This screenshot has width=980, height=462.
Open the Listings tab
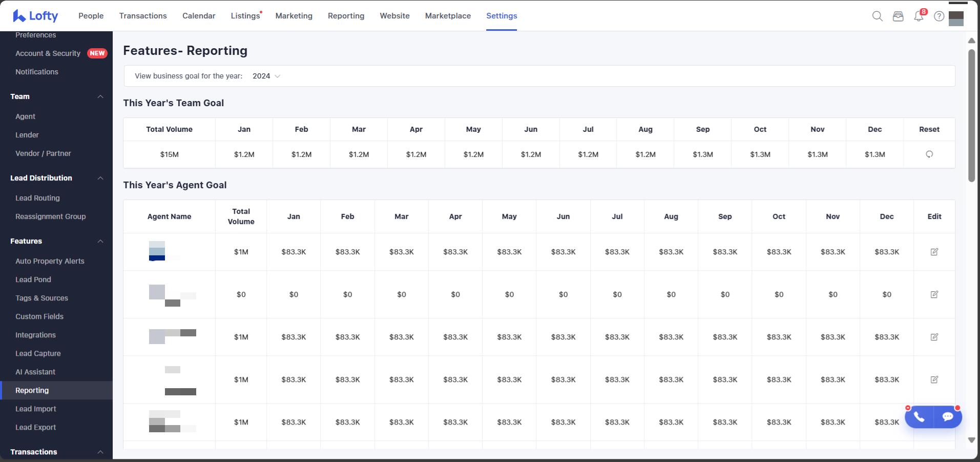pyautogui.click(x=245, y=16)
